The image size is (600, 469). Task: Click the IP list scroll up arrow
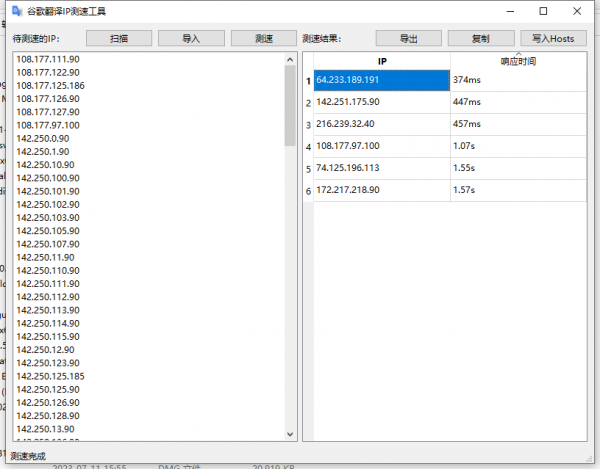click(x=290, y=59)
